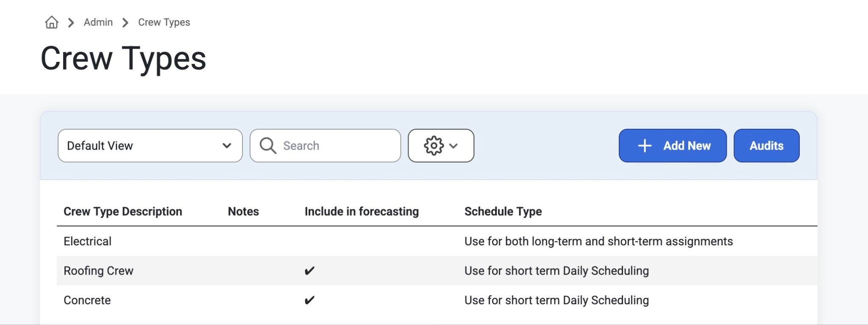The height and width of the screenshot is (325, 868).
Task: Open the Audits page
Action: click(767, 146)
